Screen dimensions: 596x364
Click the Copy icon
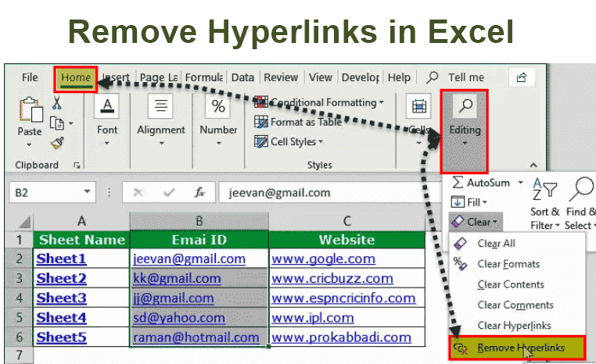coord(57,123)
